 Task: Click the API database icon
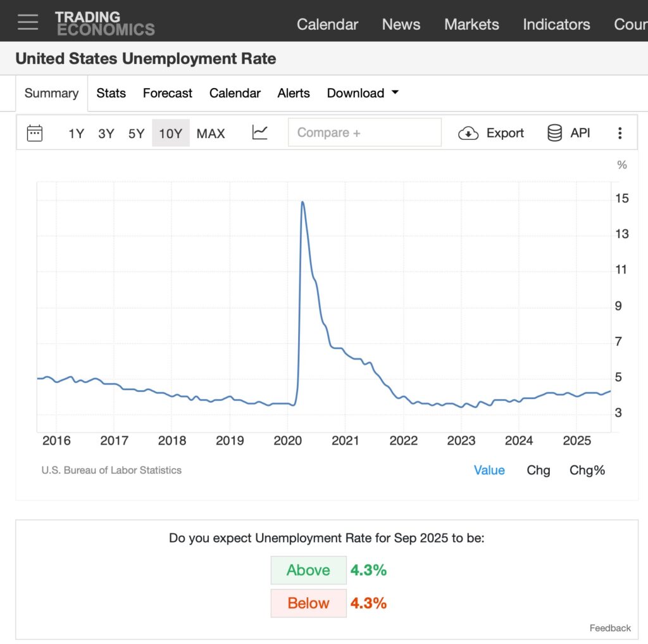coord(555,133)
